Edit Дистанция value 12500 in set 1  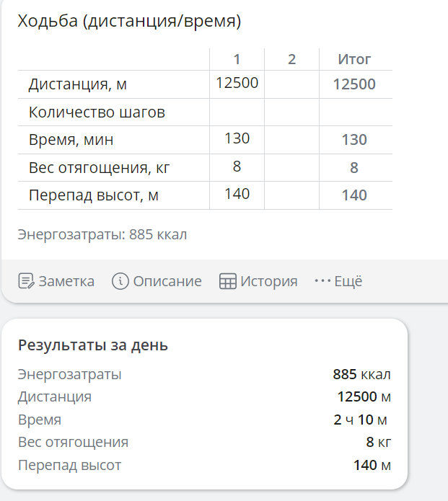click(237, 84)
